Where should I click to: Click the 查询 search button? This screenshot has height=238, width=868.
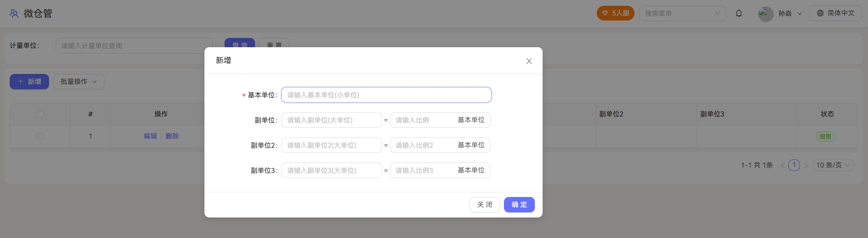tap(240, 43)
